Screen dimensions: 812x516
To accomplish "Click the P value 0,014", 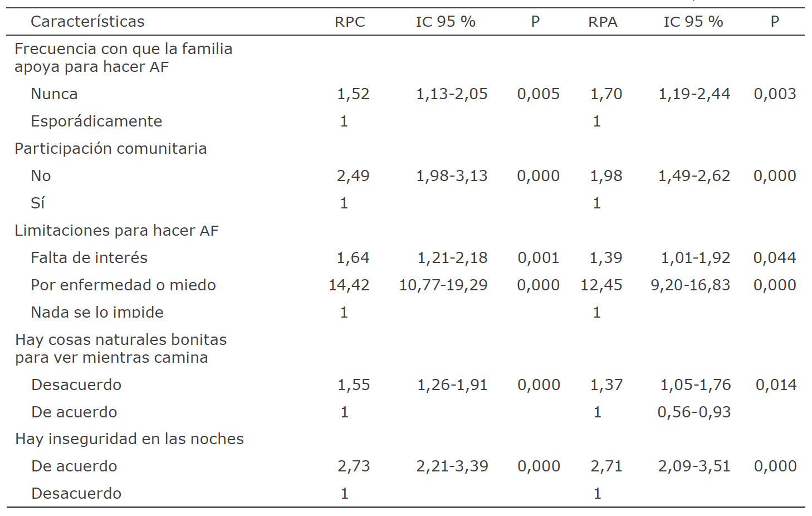I will (x=776, y=385).
